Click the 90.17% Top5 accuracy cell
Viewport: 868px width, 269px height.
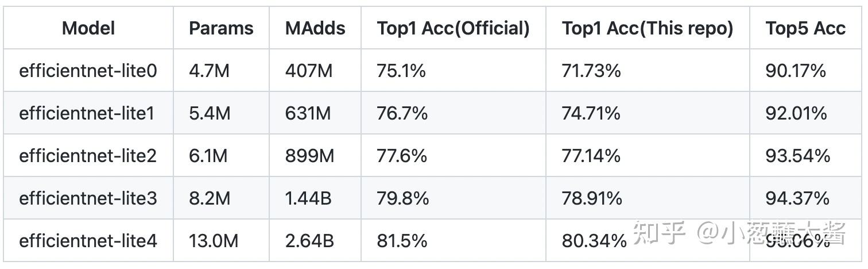tap(796, 71)
